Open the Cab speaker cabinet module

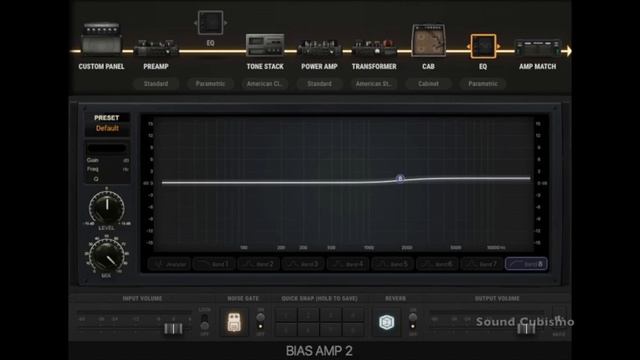click(x=428, y=40)
